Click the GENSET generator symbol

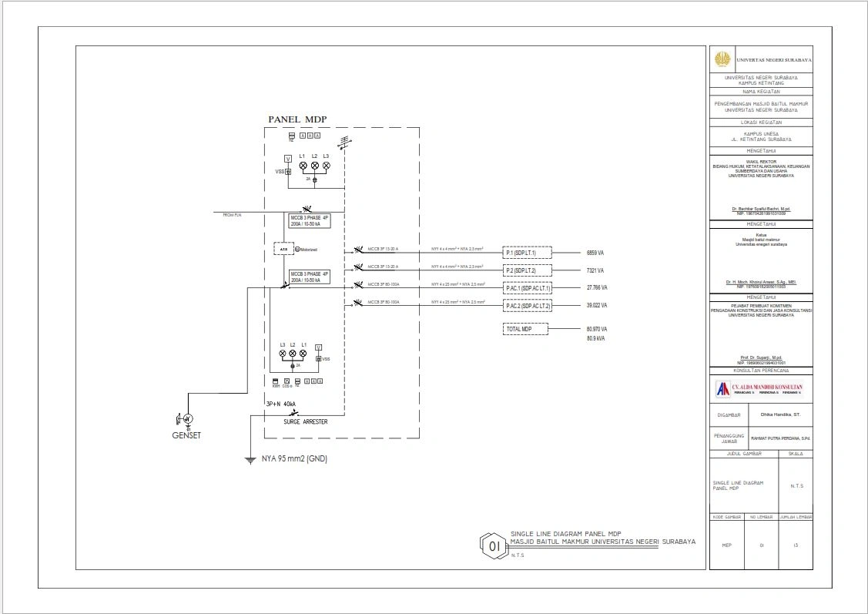(188, 418)
